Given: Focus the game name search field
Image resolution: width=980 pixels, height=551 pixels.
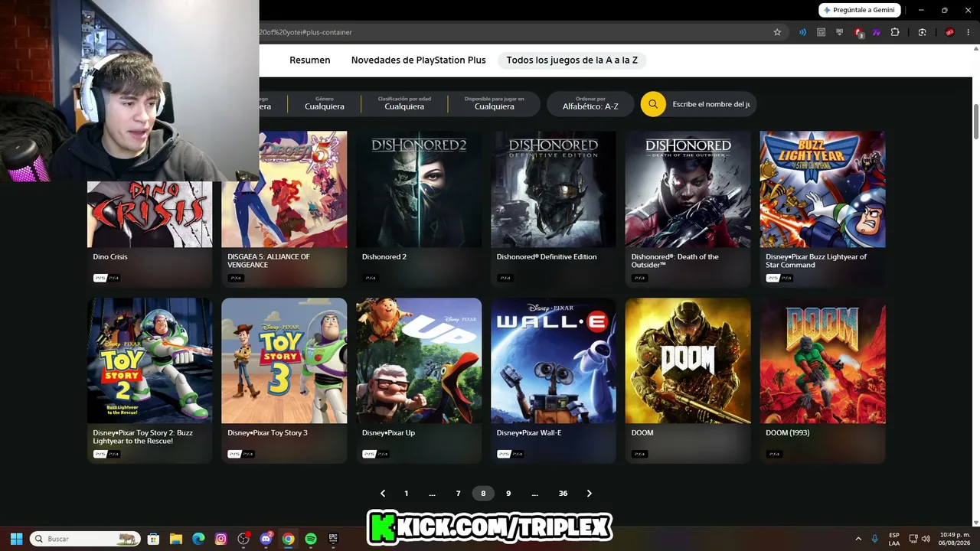Looking at the screenshot, I should 710,104.
